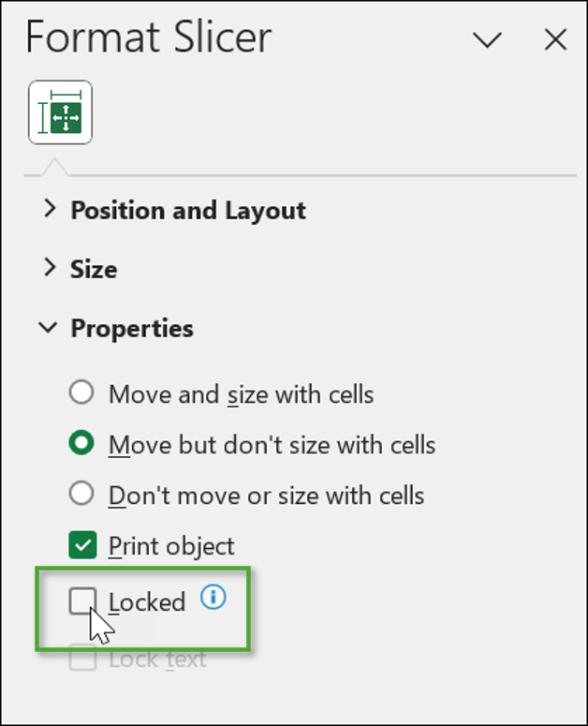Click the info icon beside Locked
This screenshot has width=588, height=726.
click(213, 598)
